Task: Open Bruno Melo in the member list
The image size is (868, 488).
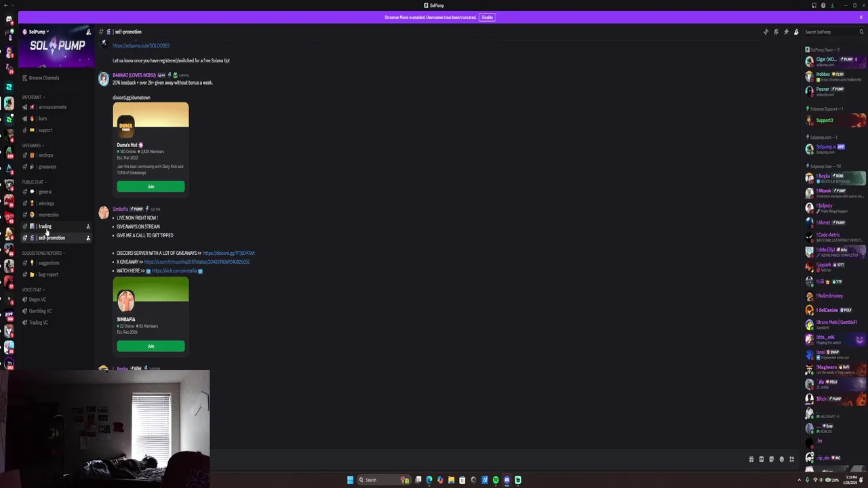Action: coord(835,325)
